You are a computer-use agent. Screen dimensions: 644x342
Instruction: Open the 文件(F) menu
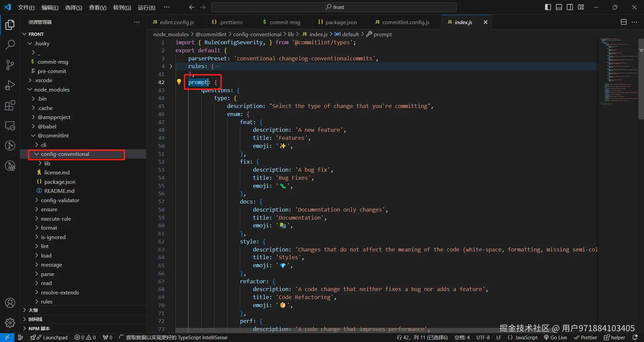pyautogui.click(x=26, y=7)
